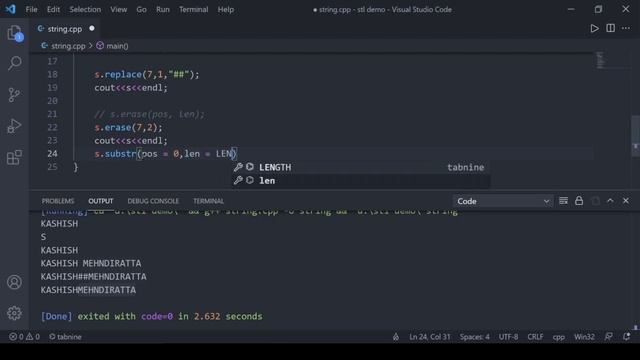Screen dimensions: 640x360
Task: Switch to the PROBLEMS panel tab
Action: pyautogui.click(x=58, y=201)
